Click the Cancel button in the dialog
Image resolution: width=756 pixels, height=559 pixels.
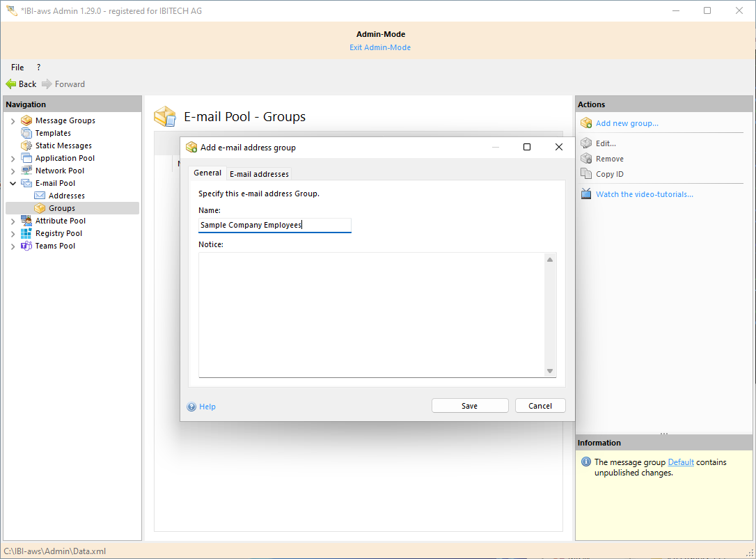click(x=540, y=406)
